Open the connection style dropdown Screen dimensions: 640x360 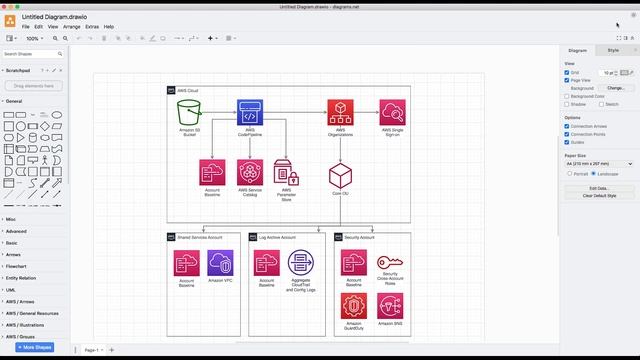pos(179,38)
